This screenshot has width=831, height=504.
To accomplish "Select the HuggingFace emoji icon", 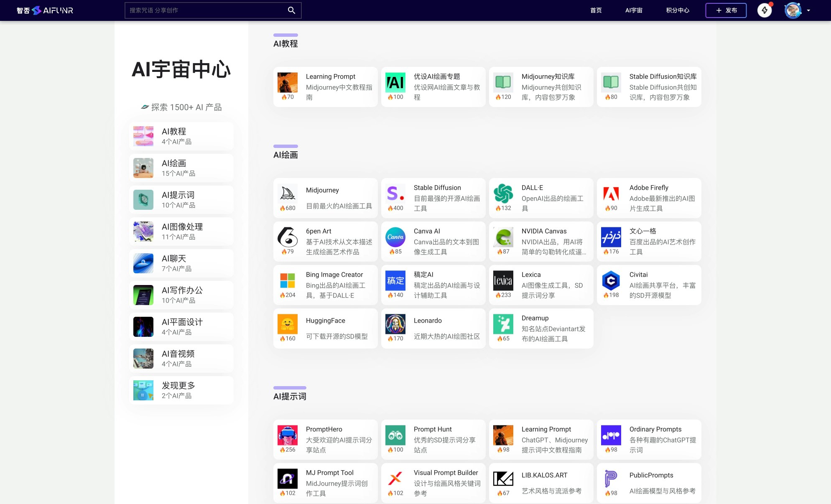I will [288, 324].
